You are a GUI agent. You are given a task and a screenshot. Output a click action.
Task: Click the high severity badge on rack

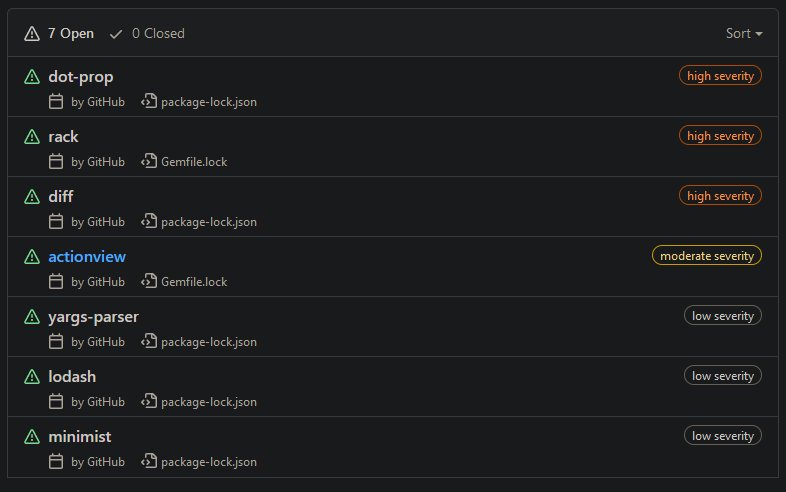click(720, 136)
